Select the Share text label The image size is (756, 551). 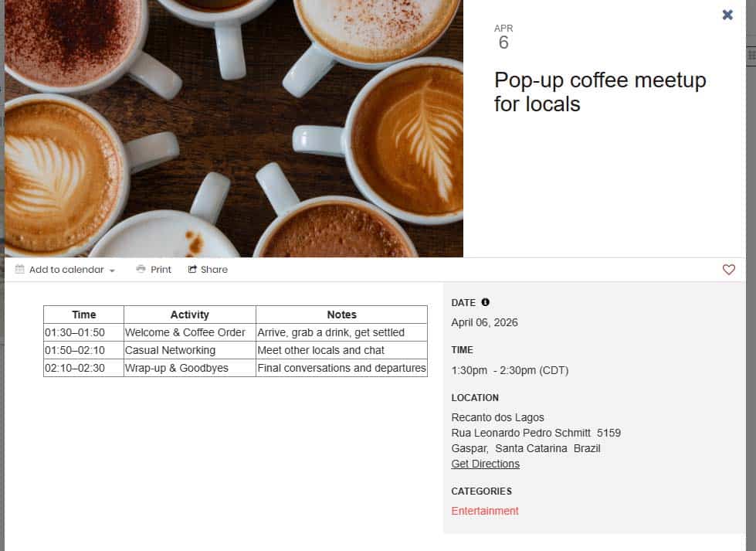pos(214,270)
